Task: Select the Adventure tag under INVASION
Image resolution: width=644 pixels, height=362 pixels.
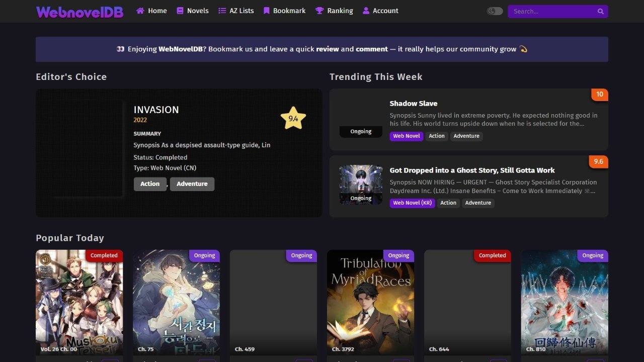Action: [192, 184]
